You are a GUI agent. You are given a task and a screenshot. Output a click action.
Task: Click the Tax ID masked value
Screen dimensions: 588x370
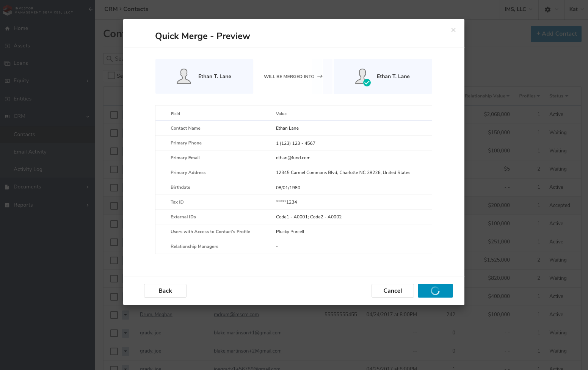tap(287, 202)
